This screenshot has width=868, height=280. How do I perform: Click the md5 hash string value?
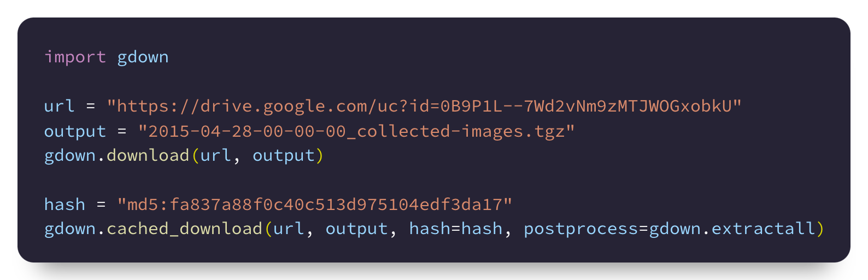(315, 205)
